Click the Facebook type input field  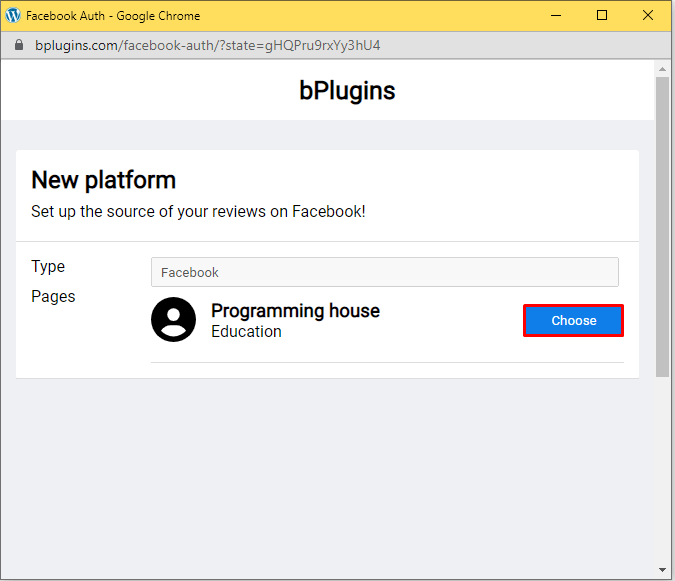tap(384, 272)
